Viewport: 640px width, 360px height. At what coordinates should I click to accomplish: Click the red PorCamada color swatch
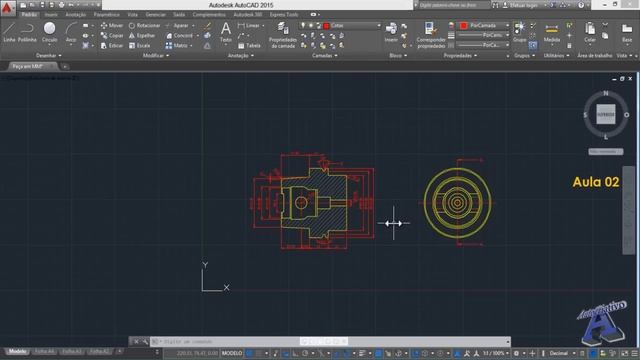(464, 26)
